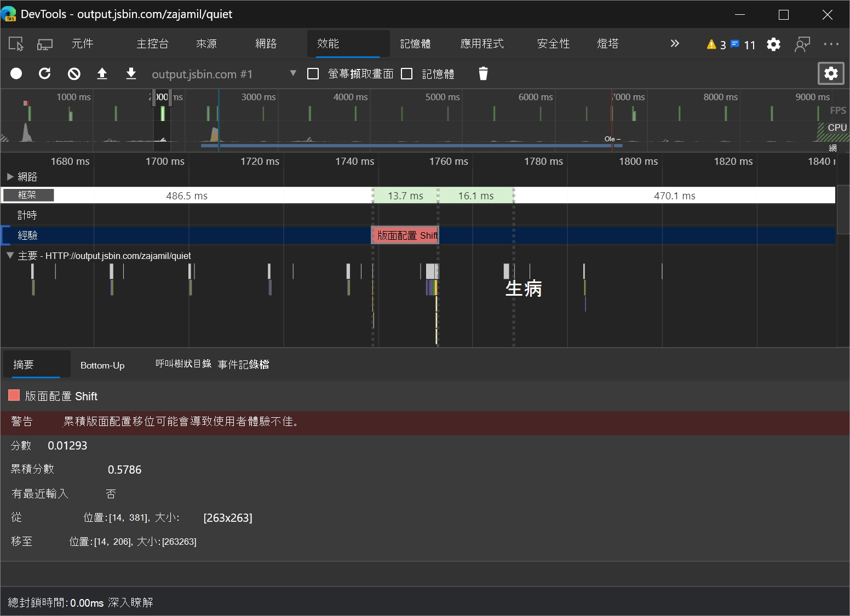The image size is (850, 616).
Task: Expand the 網路 network track
Action: (10, 177)
